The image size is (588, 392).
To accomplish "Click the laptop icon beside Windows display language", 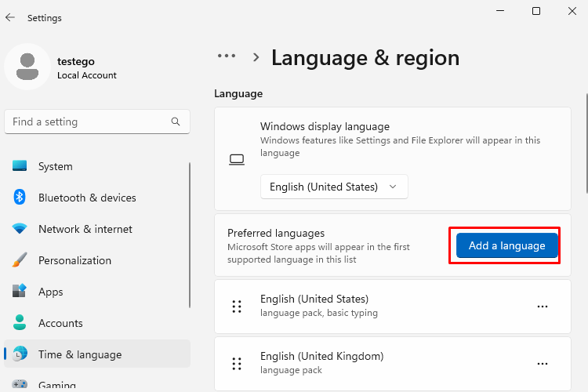I will (x=237, y=159).
